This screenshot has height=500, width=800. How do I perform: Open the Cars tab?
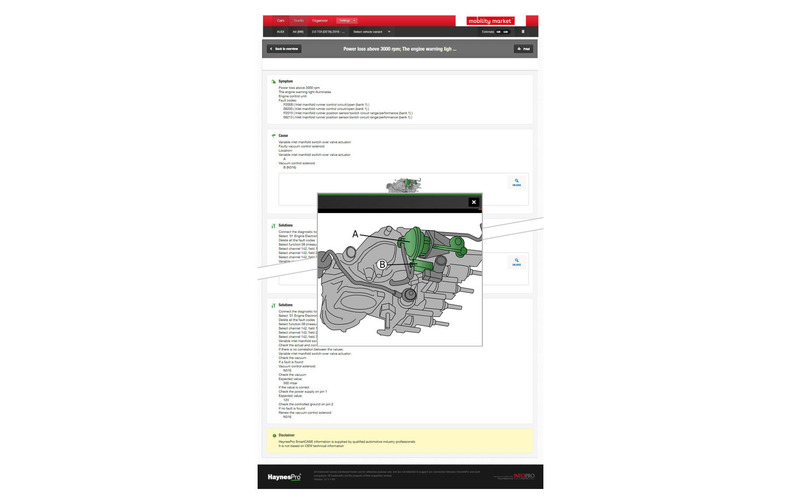[x=281, y=20]
